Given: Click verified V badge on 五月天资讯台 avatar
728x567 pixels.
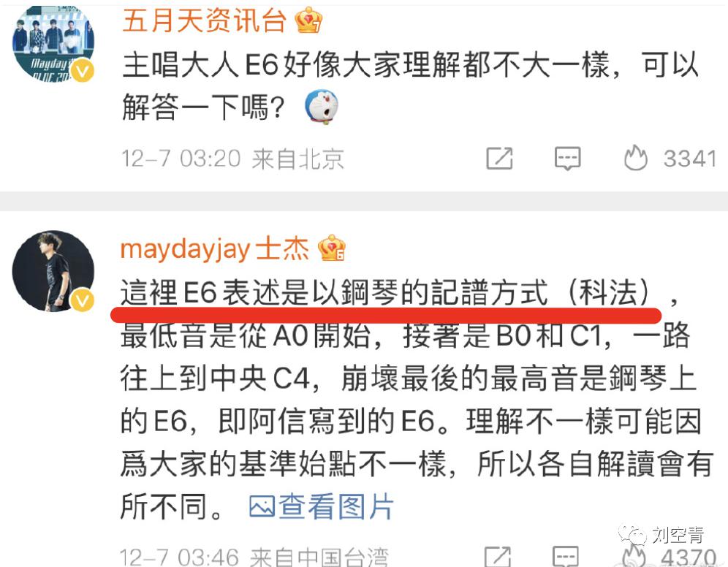Looking at the screenshot, I should point(83,71).
